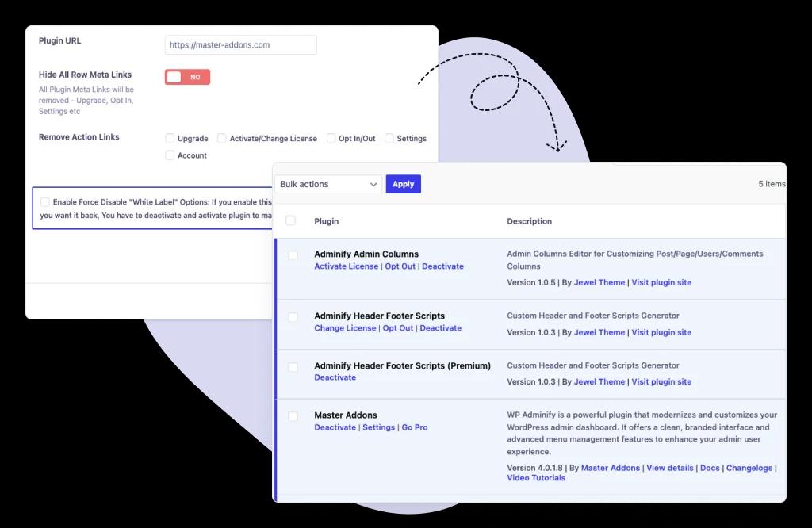Select checkbox for Header Footer Scripts (Premium)
The image size is (812, 528).
point(293,367)
